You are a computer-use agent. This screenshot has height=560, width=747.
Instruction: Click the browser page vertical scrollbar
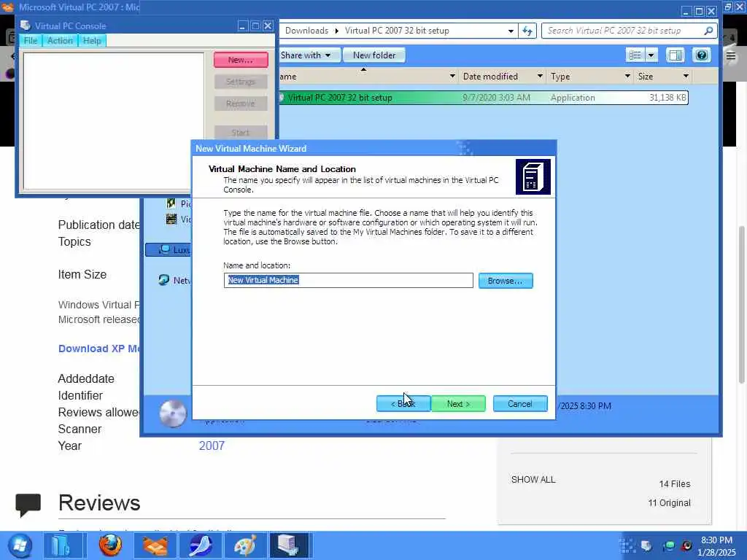[741, 305]
